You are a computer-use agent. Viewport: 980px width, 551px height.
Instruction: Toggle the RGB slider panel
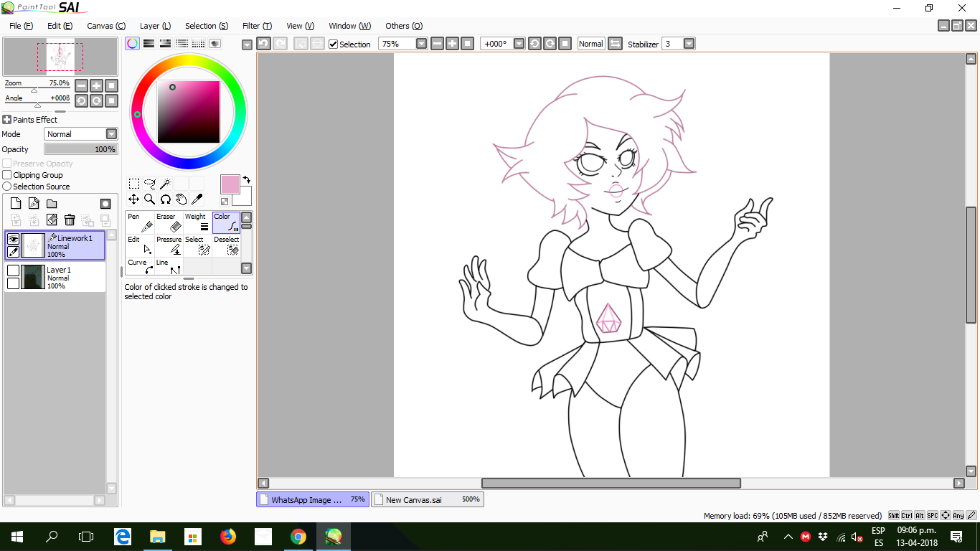149,43
